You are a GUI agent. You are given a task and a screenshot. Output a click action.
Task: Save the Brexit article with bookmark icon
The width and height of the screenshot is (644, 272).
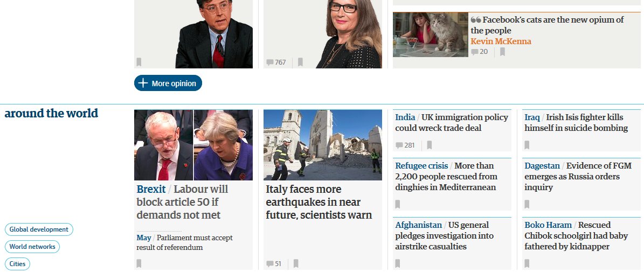[x=139, y=263]
